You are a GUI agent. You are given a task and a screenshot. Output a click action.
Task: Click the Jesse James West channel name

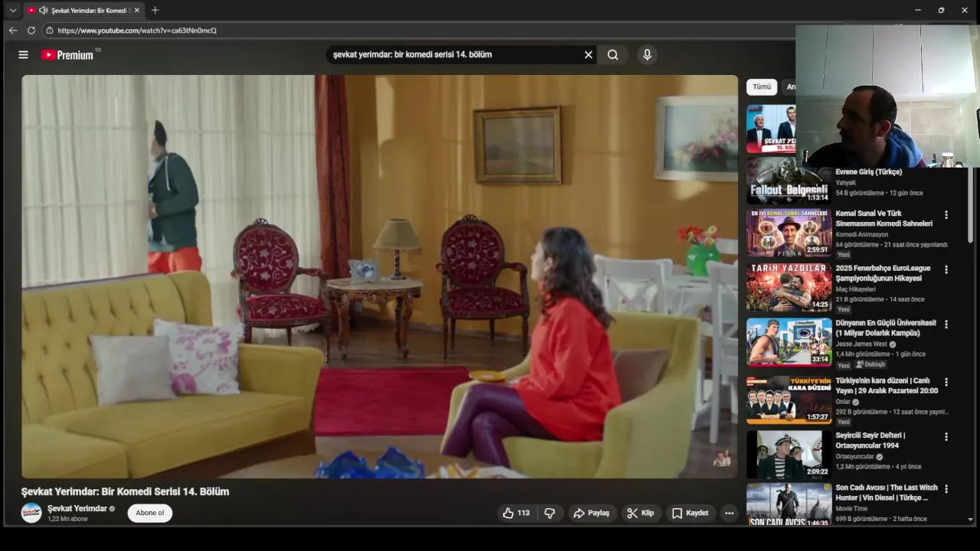tap(861, 344)
